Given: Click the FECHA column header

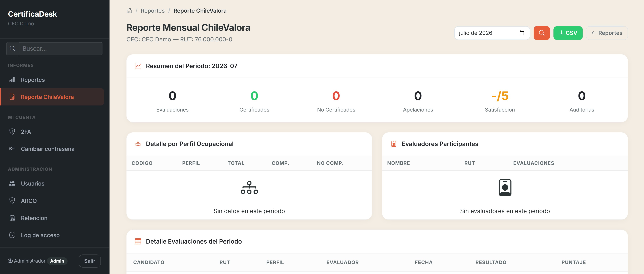Looking at the screenshot, I should 423,263.
